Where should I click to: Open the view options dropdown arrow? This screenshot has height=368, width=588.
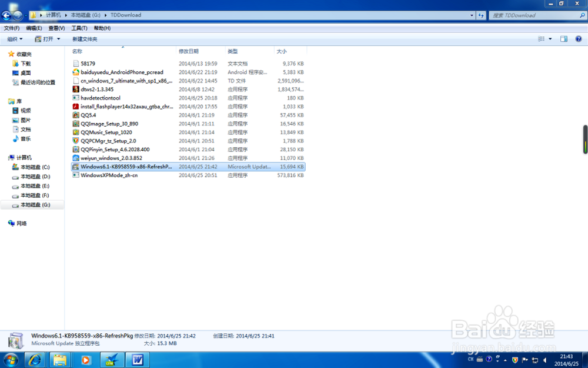(x=550, y=39)
